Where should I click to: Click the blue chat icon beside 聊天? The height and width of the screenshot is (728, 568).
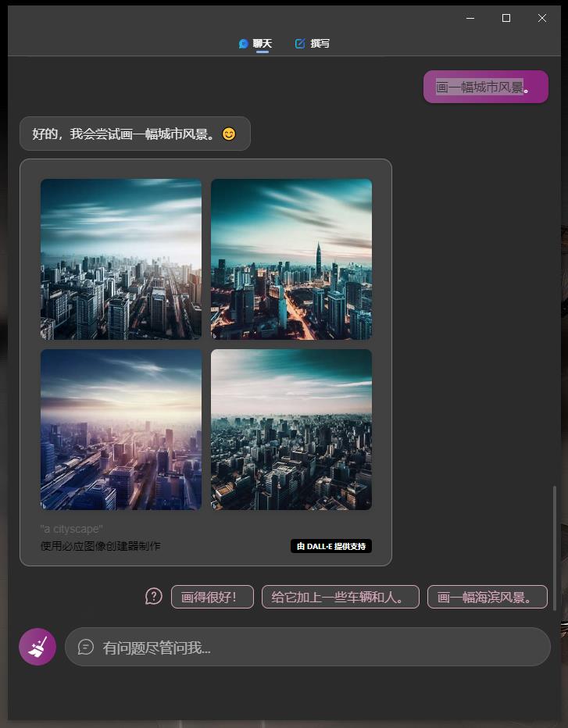[243, 44]
